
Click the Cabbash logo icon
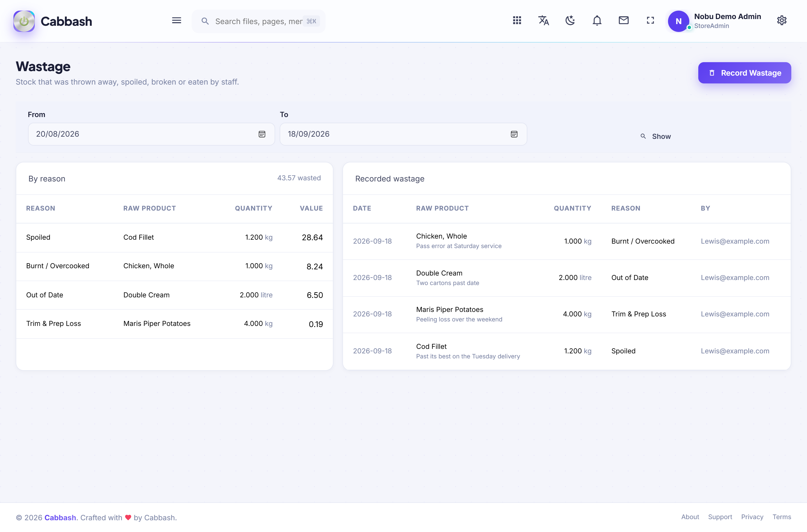click(24, 21)
